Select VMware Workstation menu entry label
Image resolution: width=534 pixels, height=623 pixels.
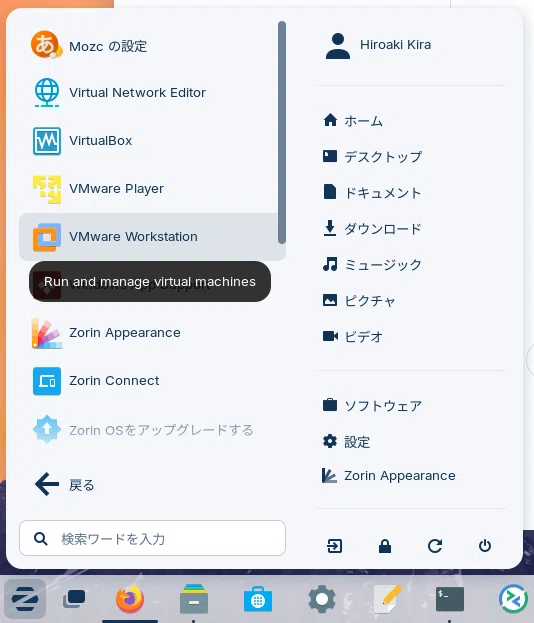[133, 237]
